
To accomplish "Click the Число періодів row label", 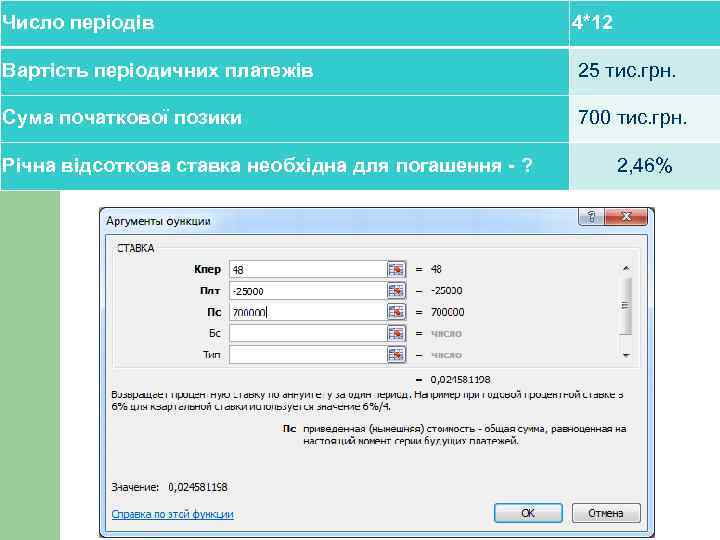I will pyautogui.click(x=78, y=23).
